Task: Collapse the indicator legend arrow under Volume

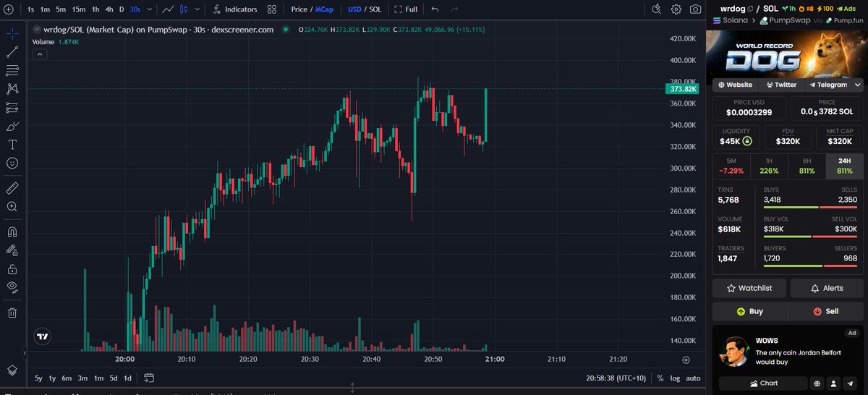Action: (39, 54)
